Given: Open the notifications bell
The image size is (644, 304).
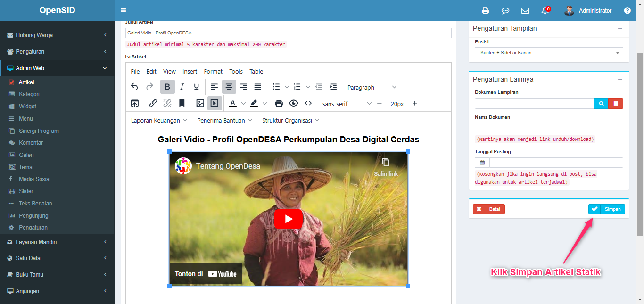Looking at the screenshot, I should [x=545, y=10].
